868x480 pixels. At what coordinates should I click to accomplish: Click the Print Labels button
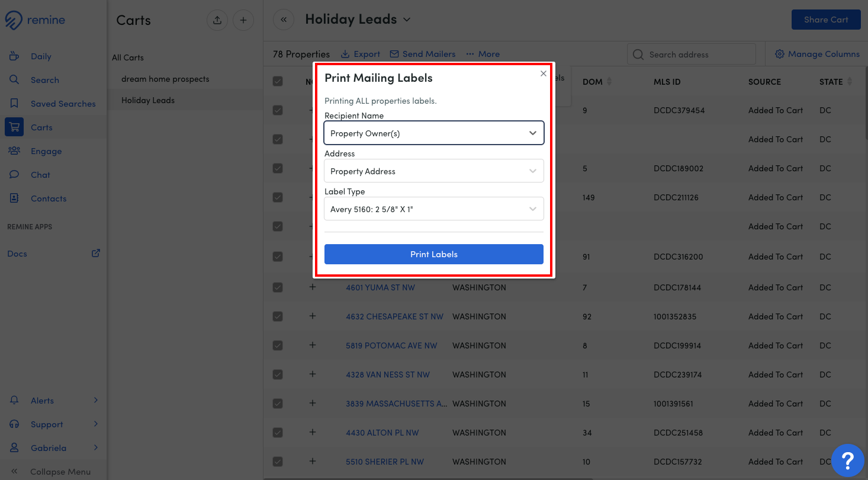[433, 254]
